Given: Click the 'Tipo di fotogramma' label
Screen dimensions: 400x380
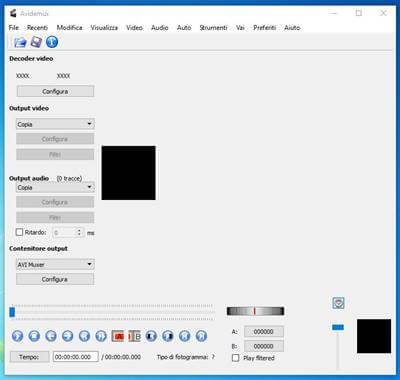Looking at the screenshot, I should point(182,357).
